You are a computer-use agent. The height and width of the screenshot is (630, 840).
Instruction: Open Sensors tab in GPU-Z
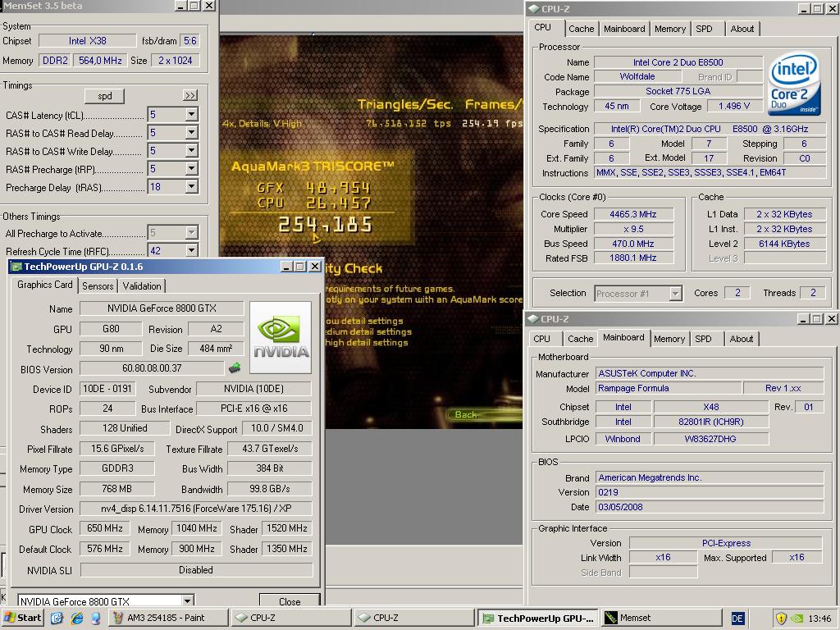pyautogui.click(x=98, y=286)
